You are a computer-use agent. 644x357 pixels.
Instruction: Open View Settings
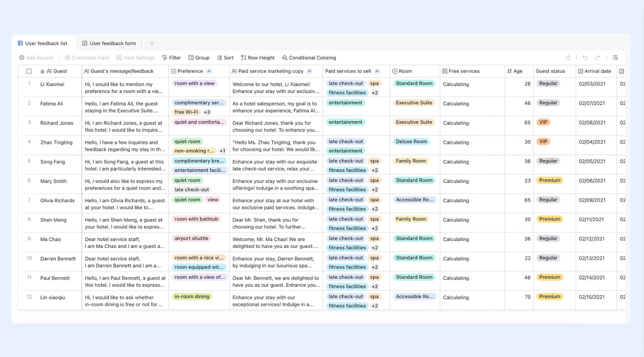click(x=136, y=58)
